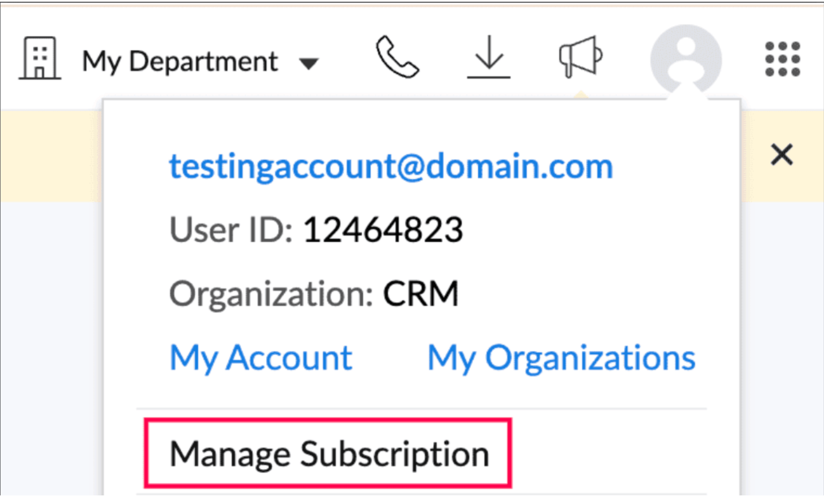Open the apps grid launcher
Screen dimensions: 824x504
point(782,59)
